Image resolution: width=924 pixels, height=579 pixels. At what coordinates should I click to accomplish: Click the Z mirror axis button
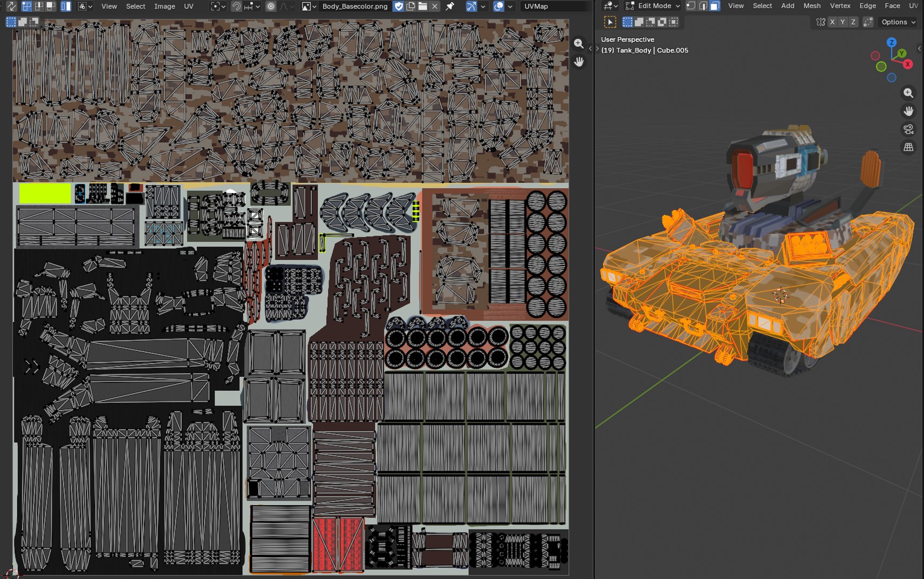(x=853, y=22)
